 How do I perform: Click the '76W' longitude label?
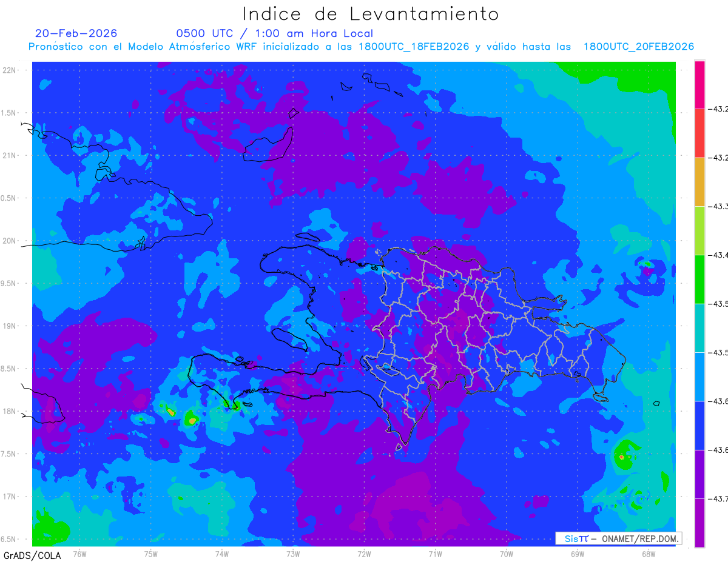click(x=79, y=553)
